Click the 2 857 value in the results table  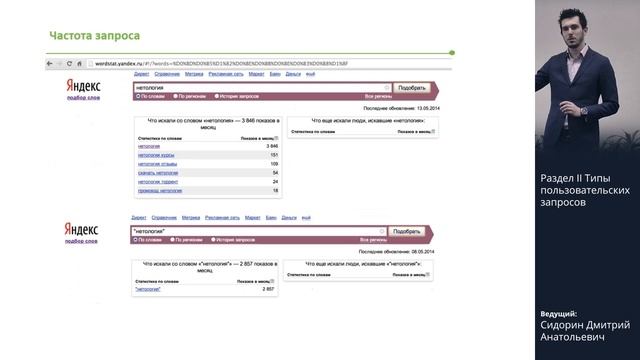268,289
